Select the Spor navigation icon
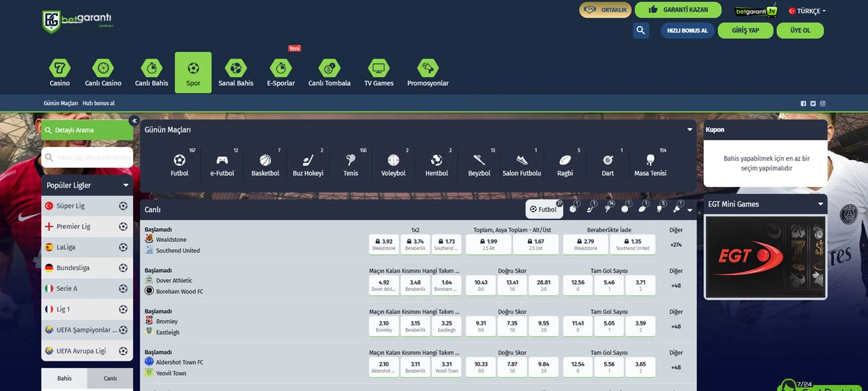The width and height of the screenshot is (868, 391). [x=193, y=72]
